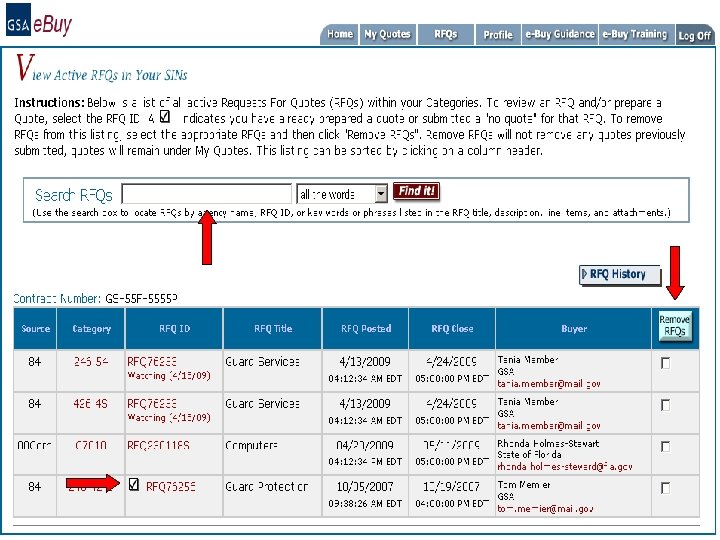Go to the Profile tab
This screenshot has height=540, width=720.
[498, 34]
